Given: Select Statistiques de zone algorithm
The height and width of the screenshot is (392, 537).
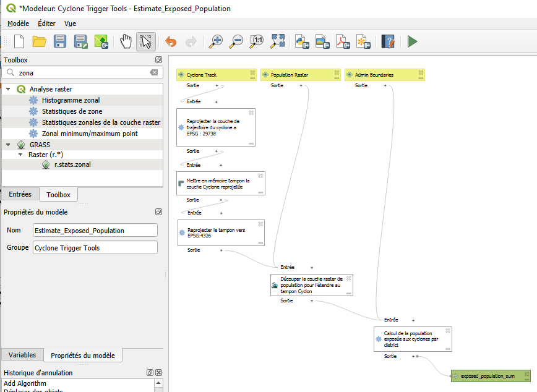Looking at the screenshot, I should click(x=72, y=111).
